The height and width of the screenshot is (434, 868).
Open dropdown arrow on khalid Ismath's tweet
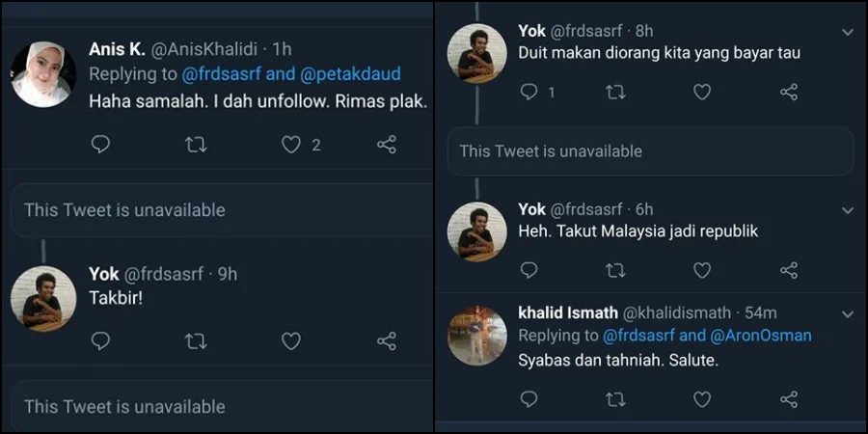(847, 313)
